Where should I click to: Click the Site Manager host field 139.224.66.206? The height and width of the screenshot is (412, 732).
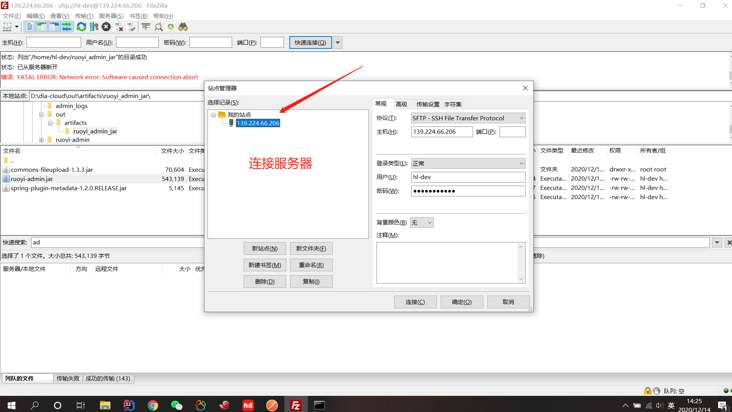(442, 132)
